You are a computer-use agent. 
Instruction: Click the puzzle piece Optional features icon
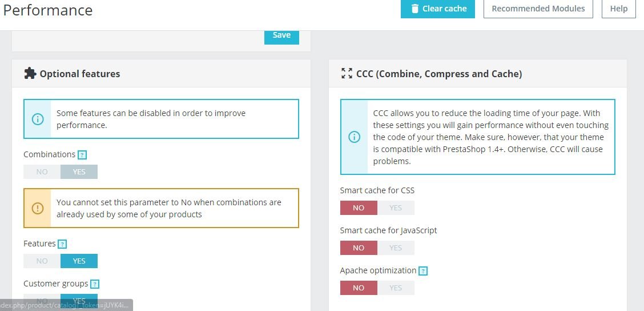tap(30, 74)
